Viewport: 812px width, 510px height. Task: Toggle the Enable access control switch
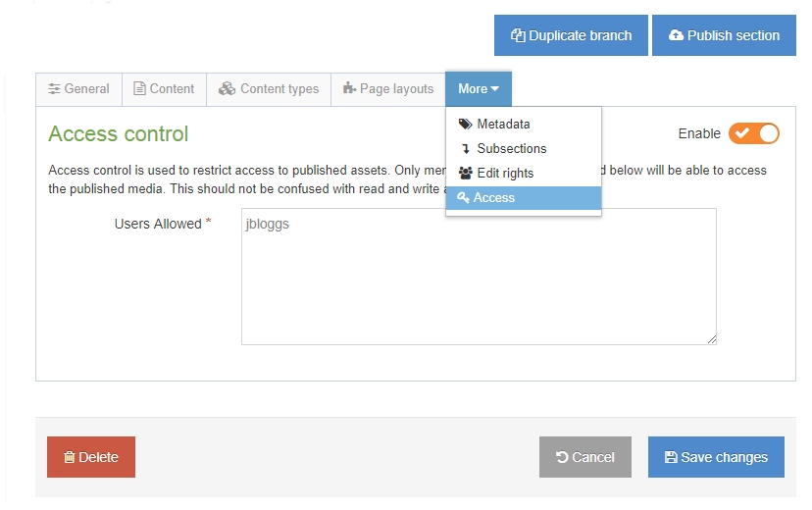coord(753,133)
